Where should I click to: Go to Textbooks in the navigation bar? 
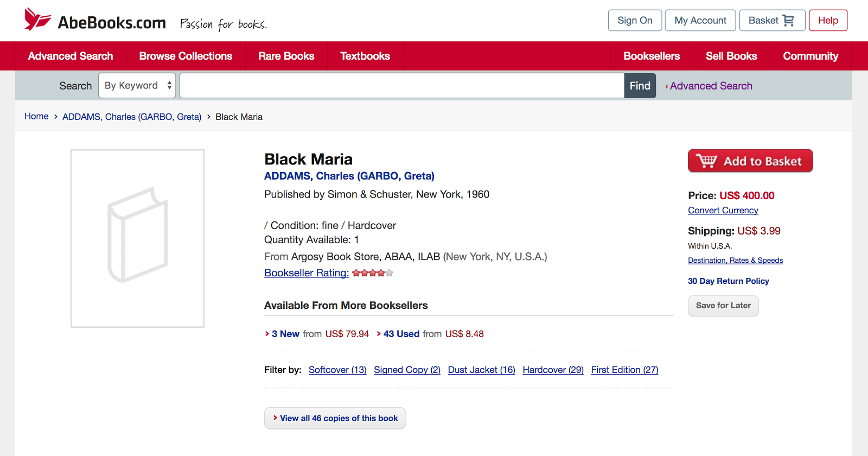(x=365, y=56)
